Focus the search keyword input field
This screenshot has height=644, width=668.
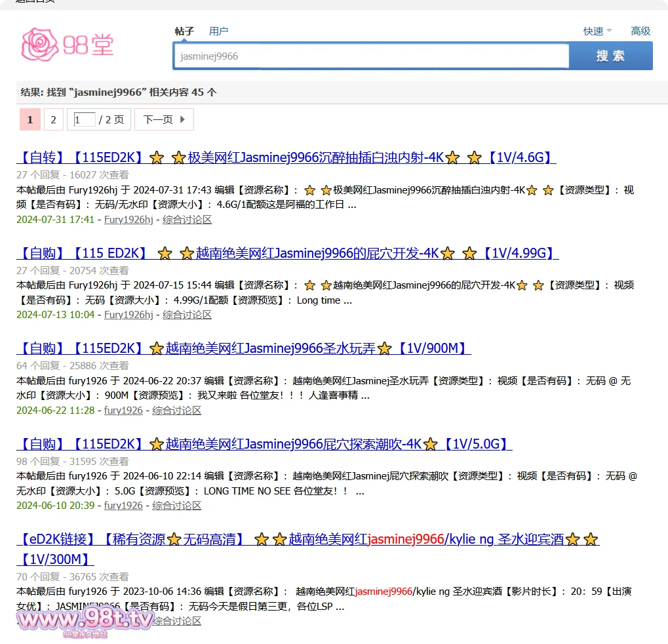point(370,56)
